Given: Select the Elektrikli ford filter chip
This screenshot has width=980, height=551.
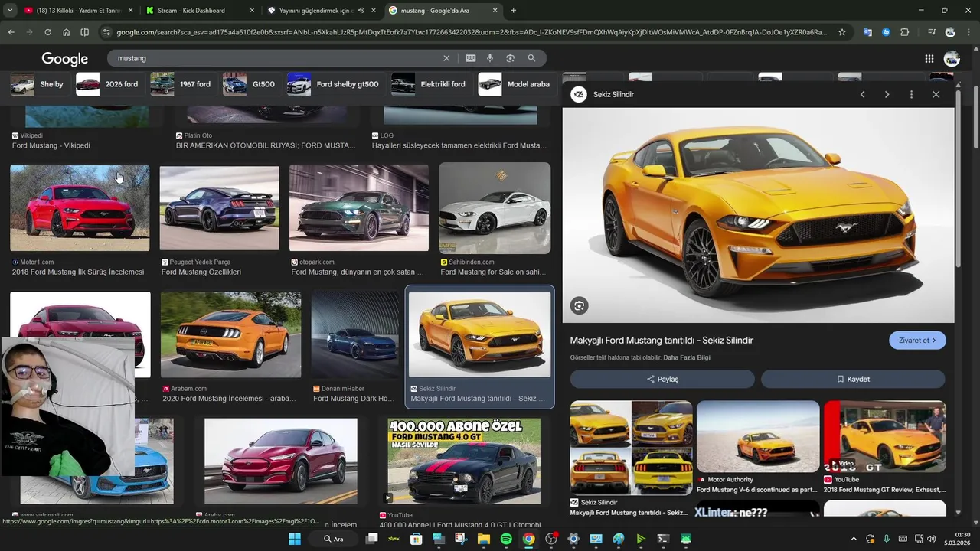Looking at the screenshot, I should click(430, 84).
